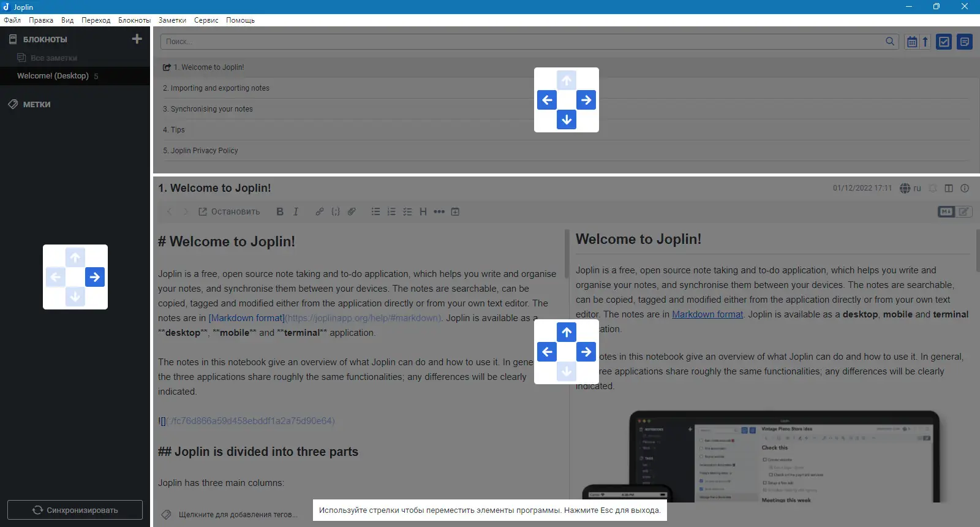Viewport: 980px width, 527px height.
Task: Click the Синхронизировать button
Action: [75, 510]
